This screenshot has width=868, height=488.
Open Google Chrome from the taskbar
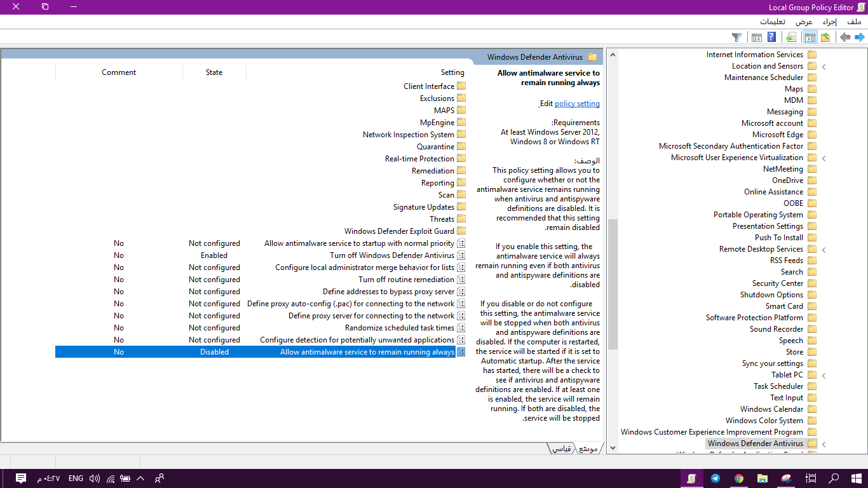click(x=739, y=478)
